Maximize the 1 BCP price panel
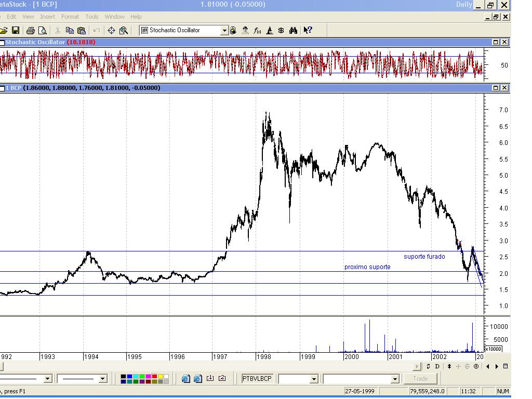Screen dimensions: 532x399 tap(496, 88)
